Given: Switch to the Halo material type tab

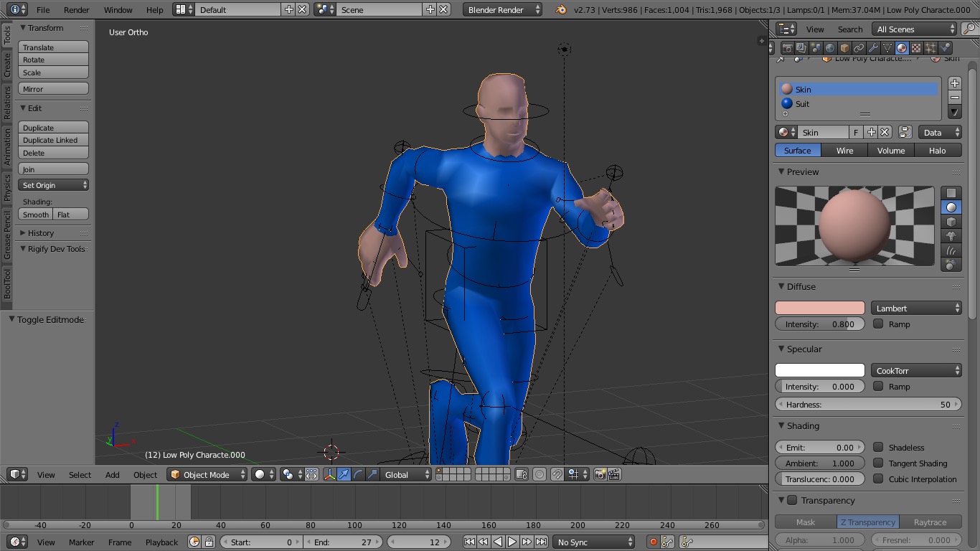Looking at the screenshot, I should click(937, 151).
